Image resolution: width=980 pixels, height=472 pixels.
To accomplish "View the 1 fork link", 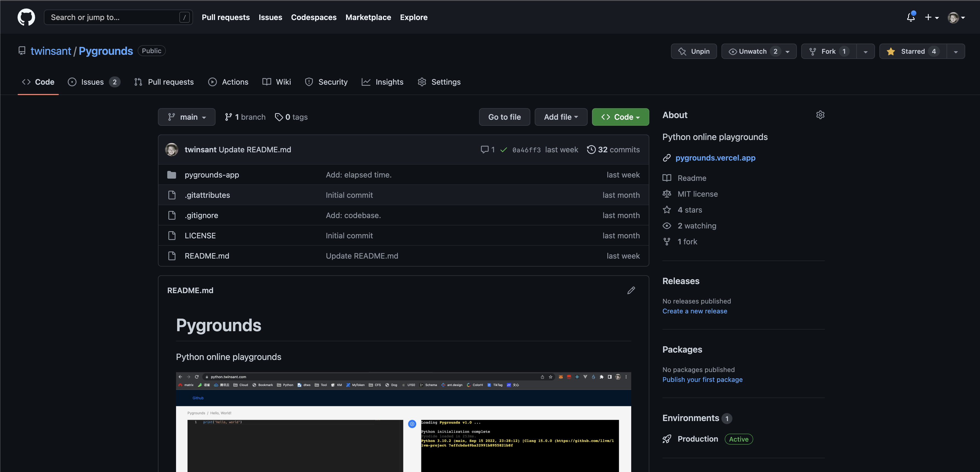I will [680, 242].
